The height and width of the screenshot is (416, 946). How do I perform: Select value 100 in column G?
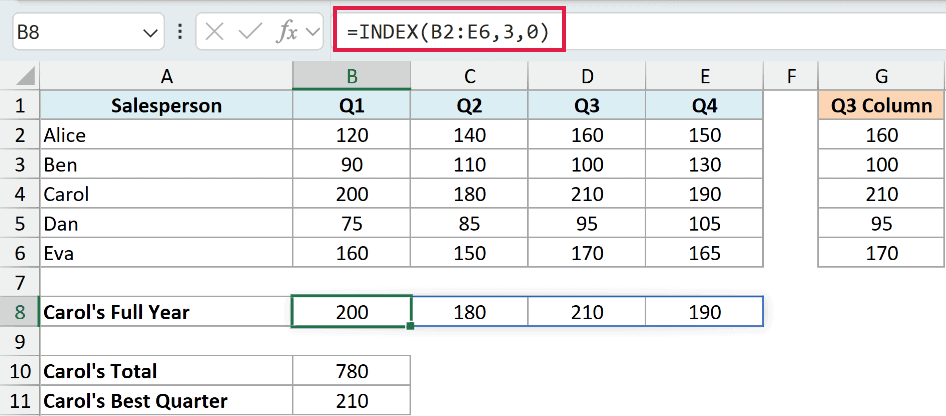pos(881,165)
